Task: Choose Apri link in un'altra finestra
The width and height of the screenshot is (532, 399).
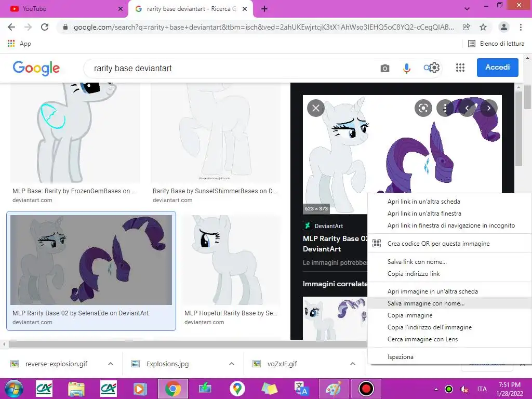Action: [449, 214]
